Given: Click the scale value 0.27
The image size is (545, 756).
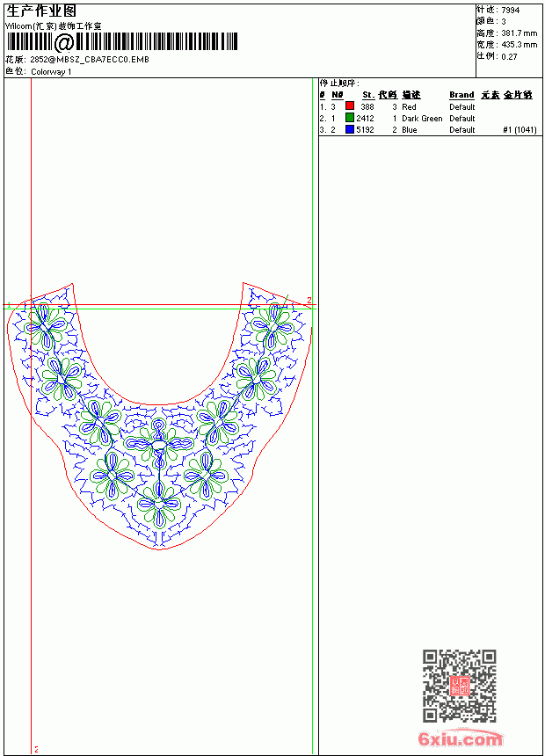Looking at the screenshot, I should (509, 57).
